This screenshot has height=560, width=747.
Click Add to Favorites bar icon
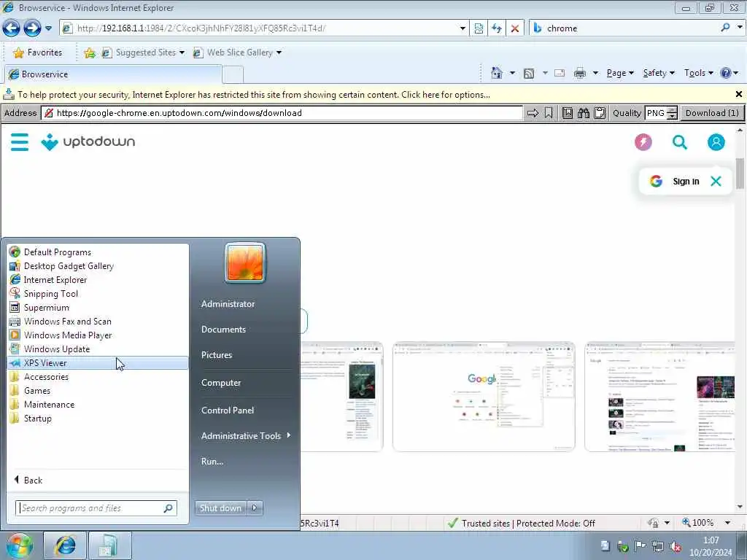coord(90,52)
